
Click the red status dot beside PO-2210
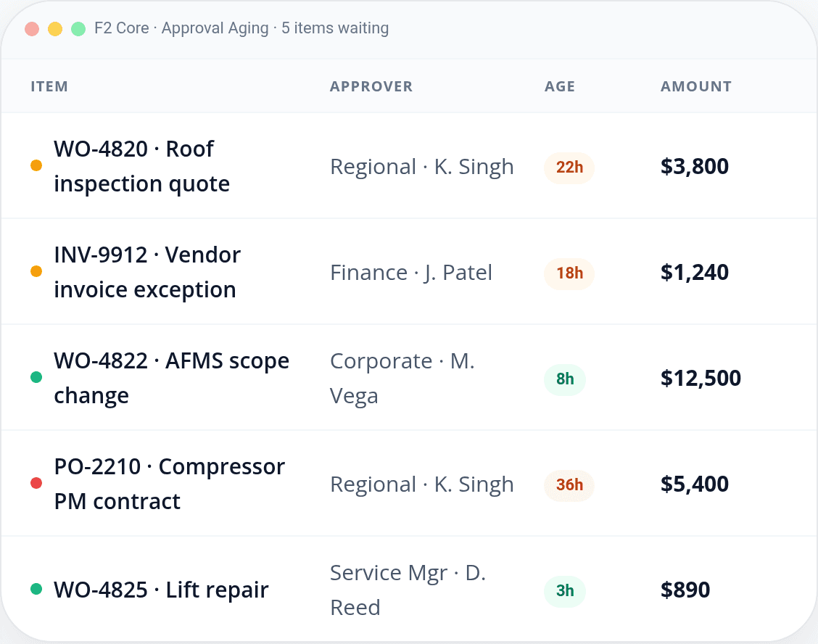(x=36, y=483)
